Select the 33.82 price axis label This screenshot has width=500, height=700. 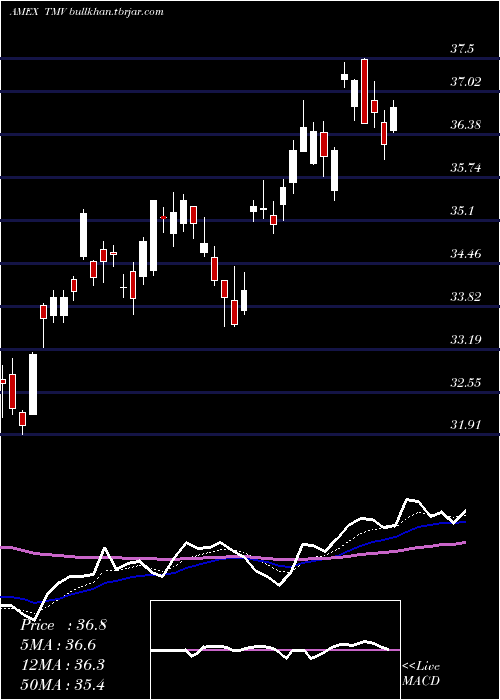coord(466,297)
